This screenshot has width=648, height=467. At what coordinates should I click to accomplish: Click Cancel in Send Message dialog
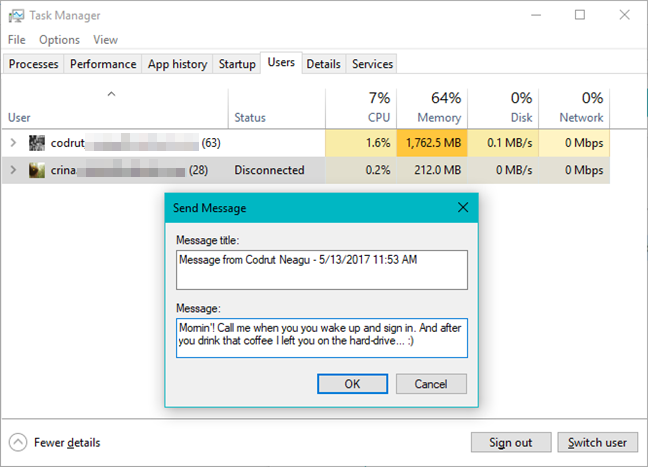coord(431,384)
